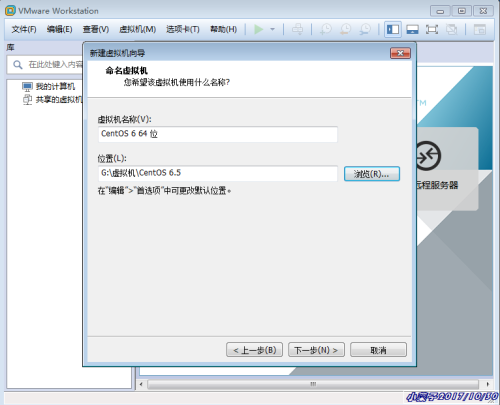
Task: Click the scrollbar right arrow
Action: 487,384
